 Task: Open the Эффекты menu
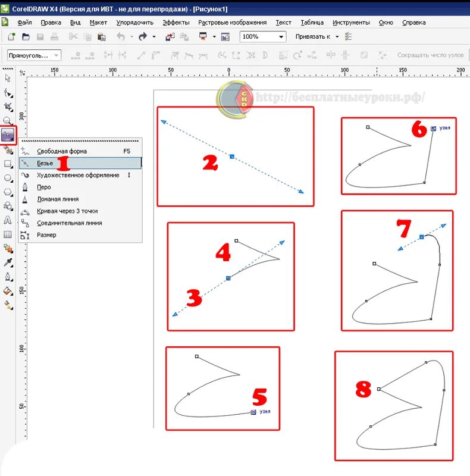pos(176,23)
